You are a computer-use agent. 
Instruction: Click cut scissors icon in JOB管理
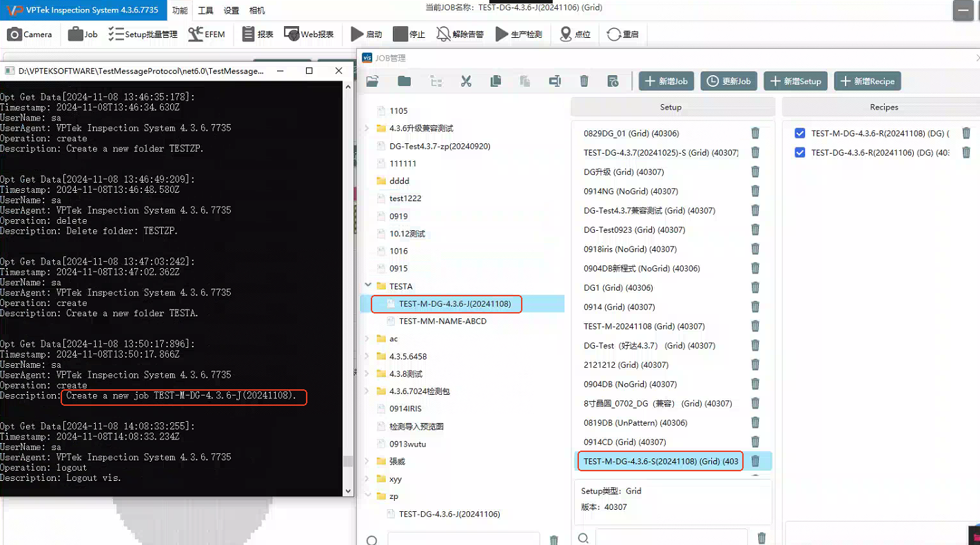(x=466, y=81)
